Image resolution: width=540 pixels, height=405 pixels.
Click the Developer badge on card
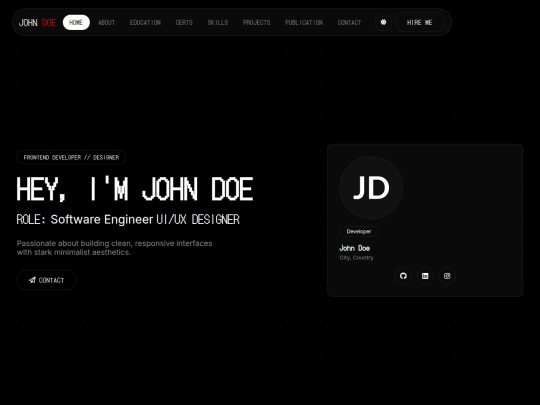359,231
